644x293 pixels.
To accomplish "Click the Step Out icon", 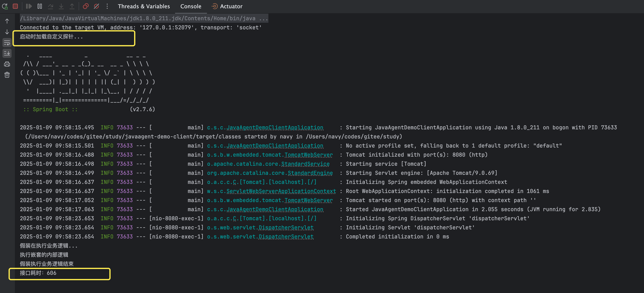I will [x=72, y=6].
